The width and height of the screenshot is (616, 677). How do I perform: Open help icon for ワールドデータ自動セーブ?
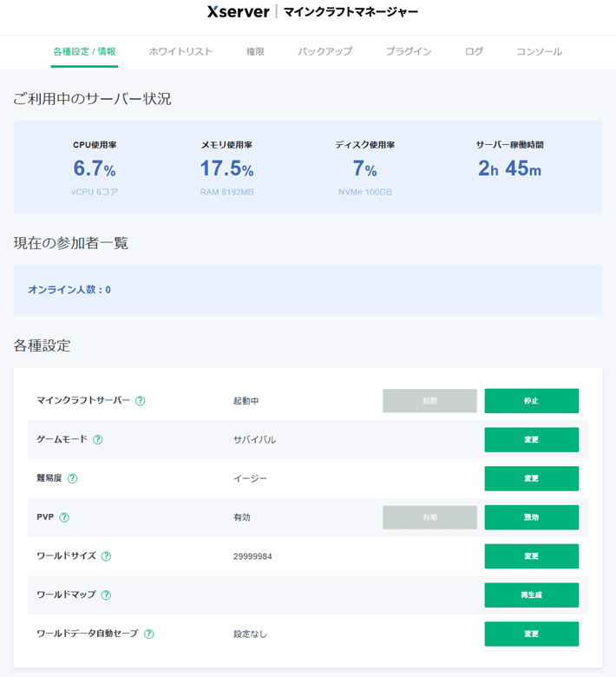pyautogui.click(x=148, y=634)
